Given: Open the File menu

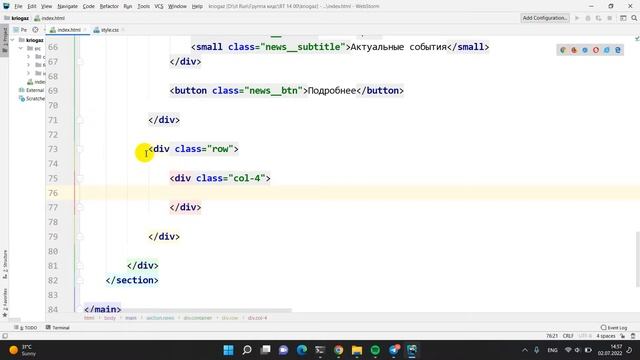Looking at the screenshot, I should pos(18,6).
